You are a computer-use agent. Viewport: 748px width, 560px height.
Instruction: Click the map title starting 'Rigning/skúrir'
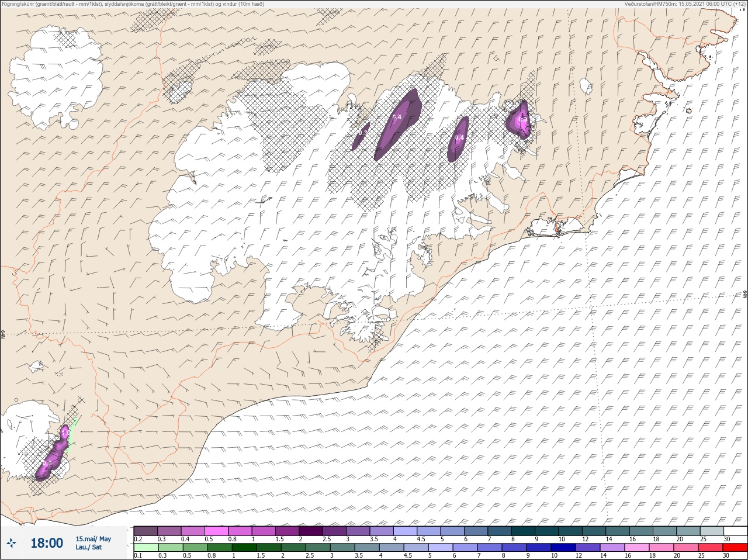click(x=133, y=4)
